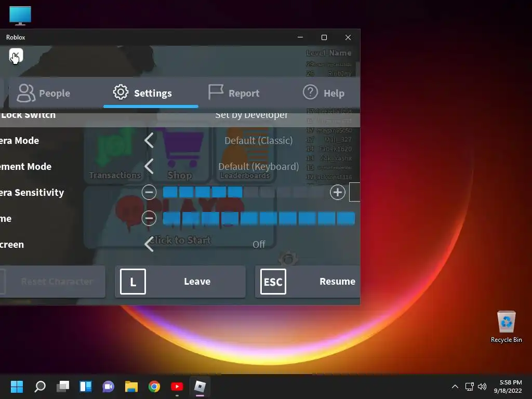This screenshot has height=399, width=532.
Task: Open taskbar Search
Action: click(x=40, y=387)
